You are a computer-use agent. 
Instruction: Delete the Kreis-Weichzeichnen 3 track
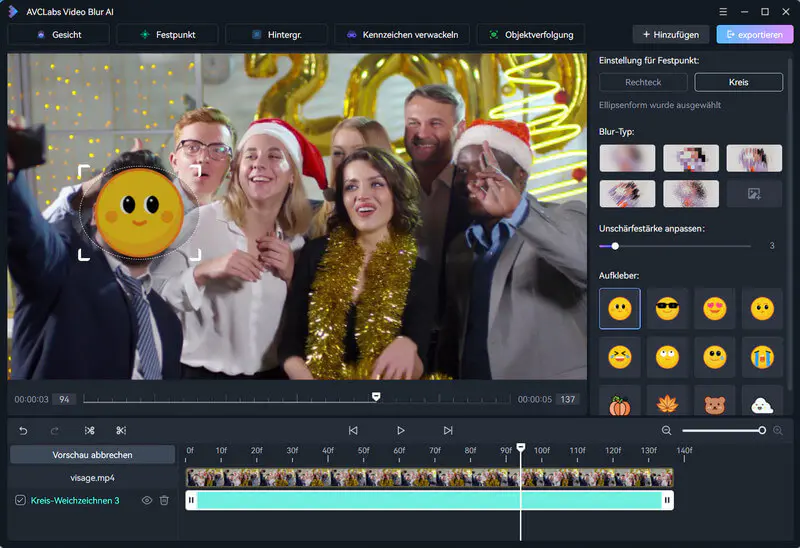[164, 500]
